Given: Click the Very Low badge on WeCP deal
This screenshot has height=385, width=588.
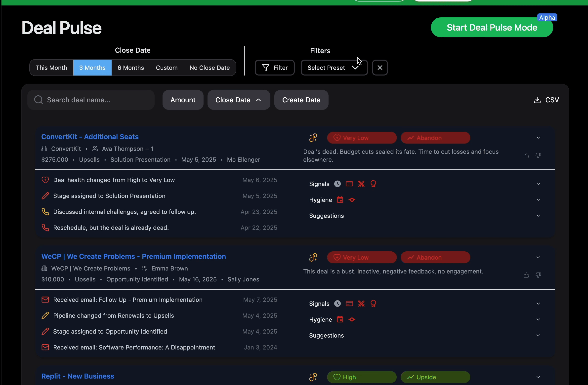Looking at the screenshot, I should [362, 257].
